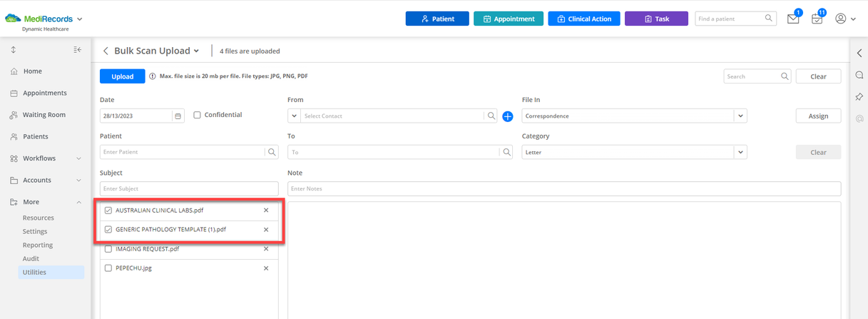868x319 pixels.
Task: Click the top Appointment button
Action: [x=509, y=19]
